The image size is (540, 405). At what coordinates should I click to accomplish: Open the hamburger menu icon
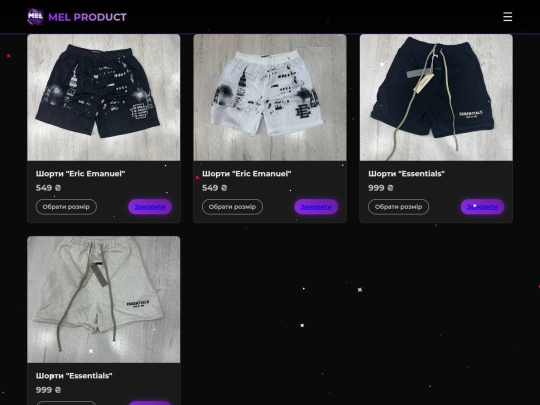tap(507, 17)
